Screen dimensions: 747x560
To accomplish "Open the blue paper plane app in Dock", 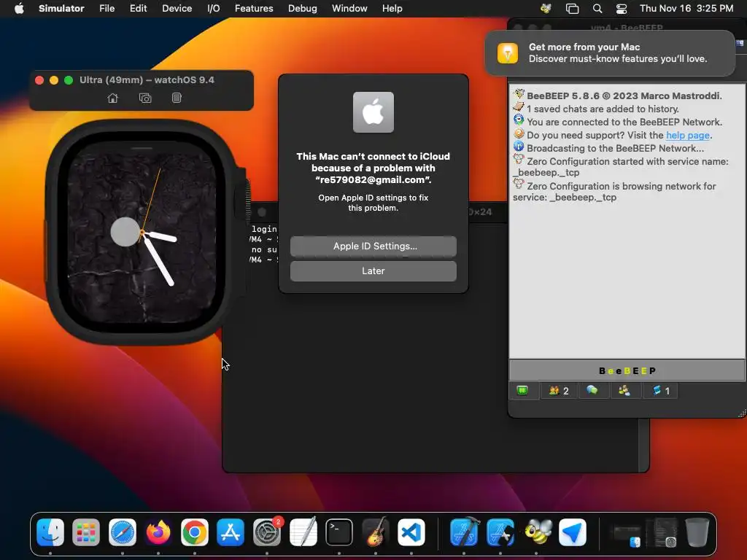I will pos(572,532).
